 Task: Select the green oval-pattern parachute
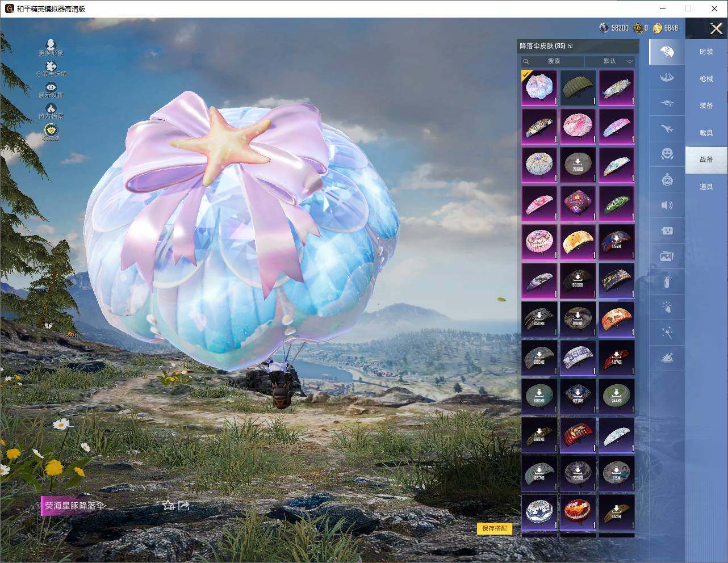pyautogui.click(x=617, y=203)
